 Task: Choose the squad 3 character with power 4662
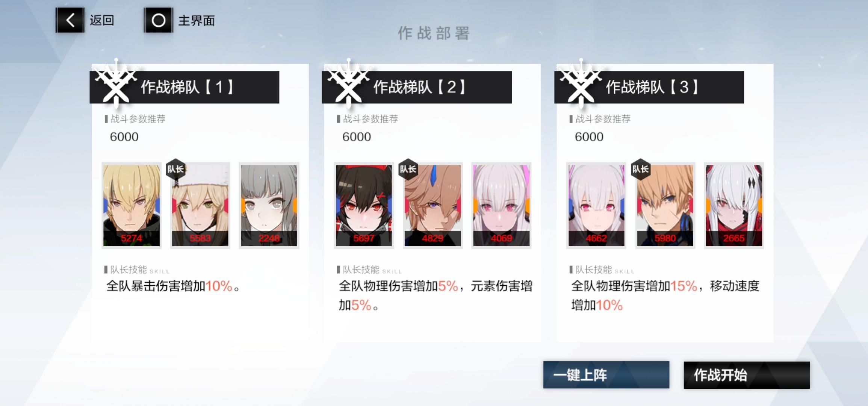[x=596, y=206]
